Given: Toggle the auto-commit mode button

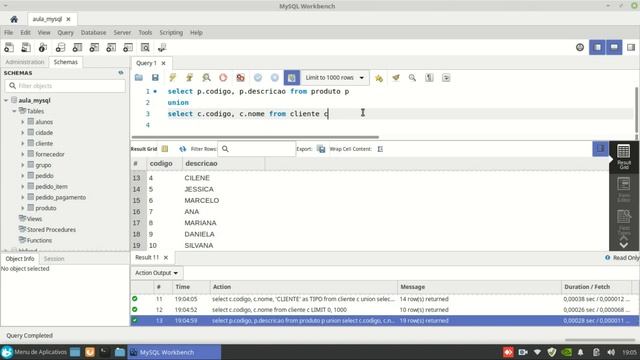Looking at the screenshot, I should (291, 78).
